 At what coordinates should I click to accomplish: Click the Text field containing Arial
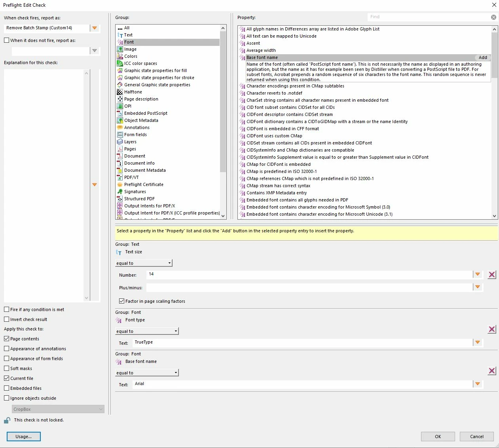click(303, 384)
